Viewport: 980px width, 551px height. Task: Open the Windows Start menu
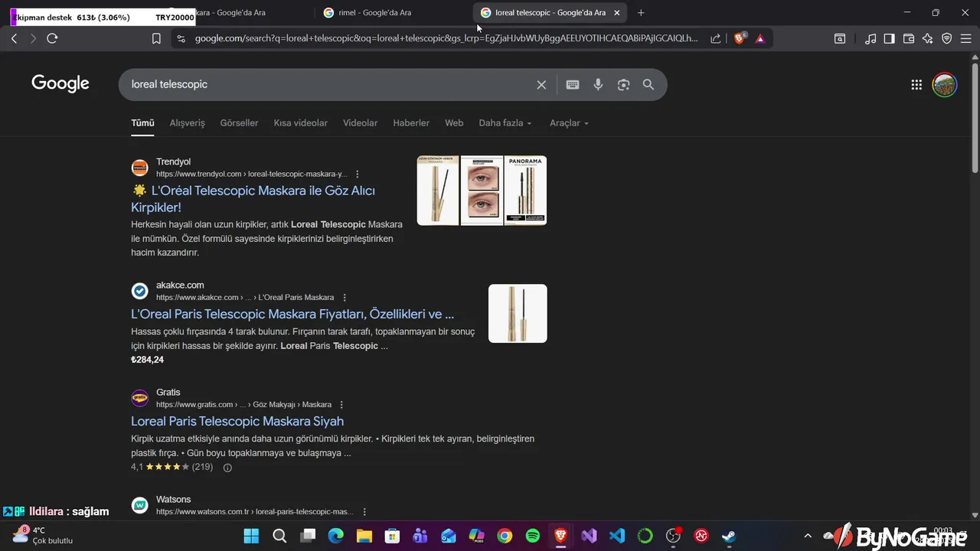(x=251, y=536)
